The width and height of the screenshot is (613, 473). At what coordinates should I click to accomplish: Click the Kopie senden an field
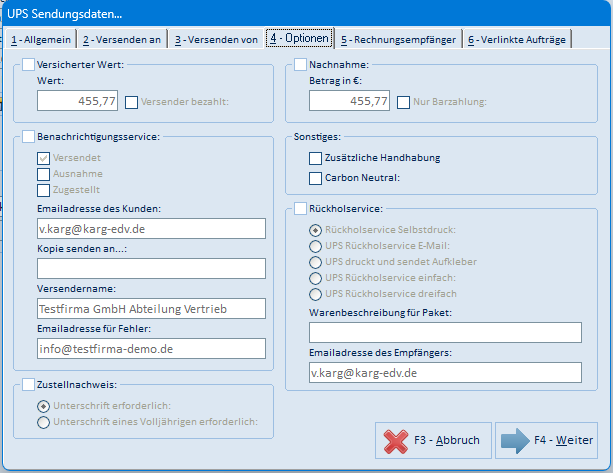(151, 269)
